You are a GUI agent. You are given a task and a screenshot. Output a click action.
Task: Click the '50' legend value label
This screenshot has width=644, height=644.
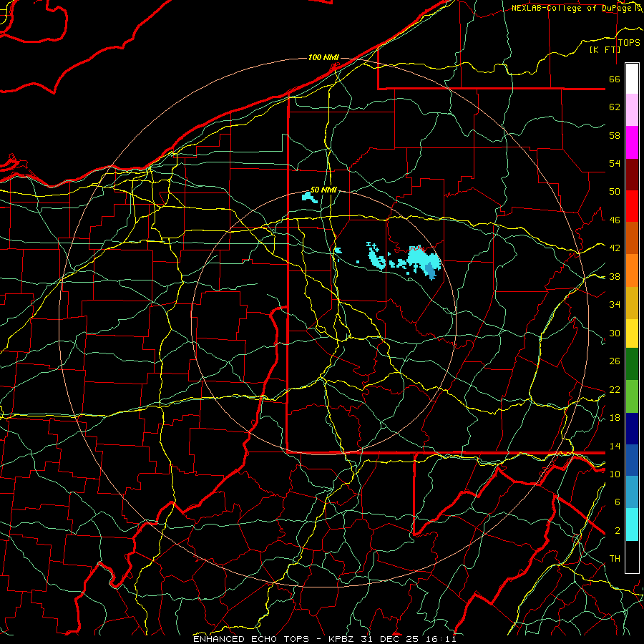[x=615, y=192]
